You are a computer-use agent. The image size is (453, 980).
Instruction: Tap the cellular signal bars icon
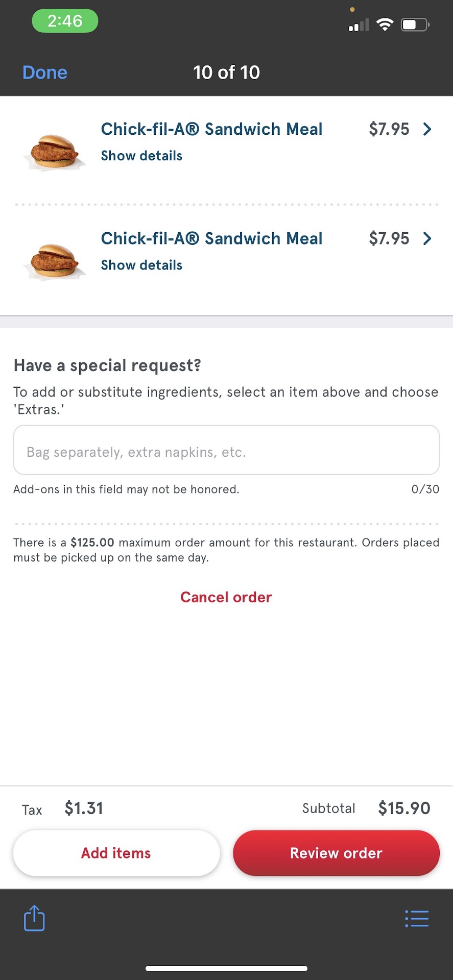359,25
